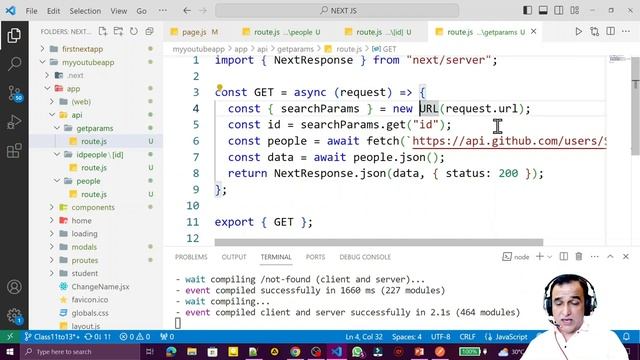The width and height of the screenshot is (640, 360).
Task: Open Chrome from the taskbar
Action: (295, 351)
